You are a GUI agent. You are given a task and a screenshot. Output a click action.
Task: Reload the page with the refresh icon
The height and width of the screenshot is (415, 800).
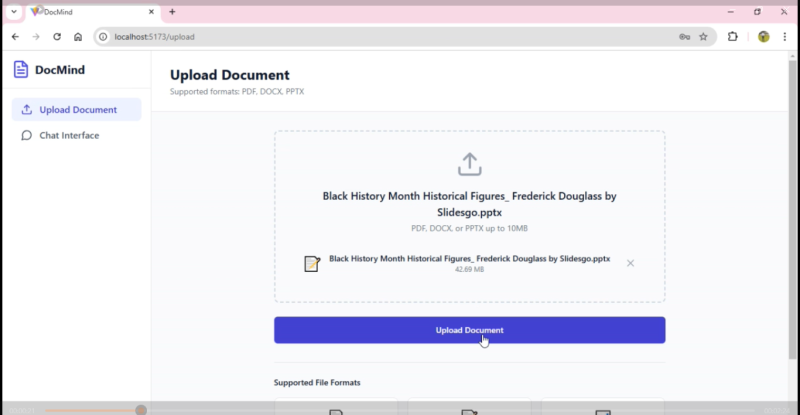pos(57,37)
